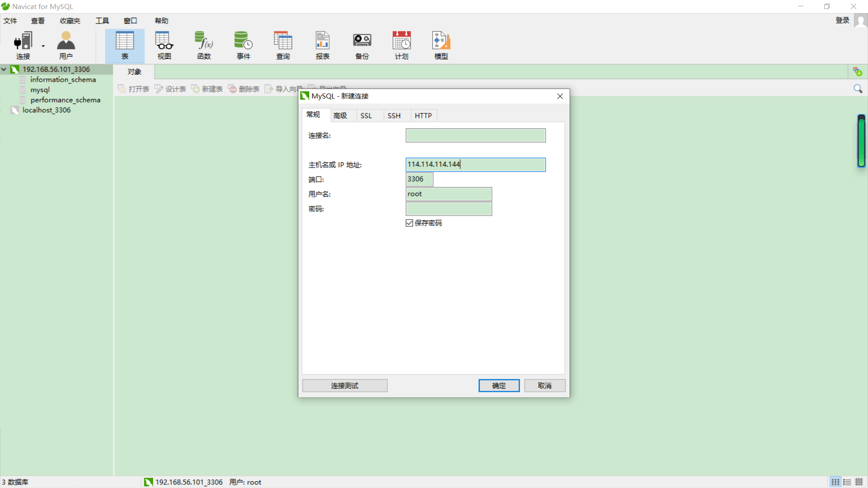Switch to detail list view in status bar
Screen dimensions: 868x488
click(x=847, y=482)
